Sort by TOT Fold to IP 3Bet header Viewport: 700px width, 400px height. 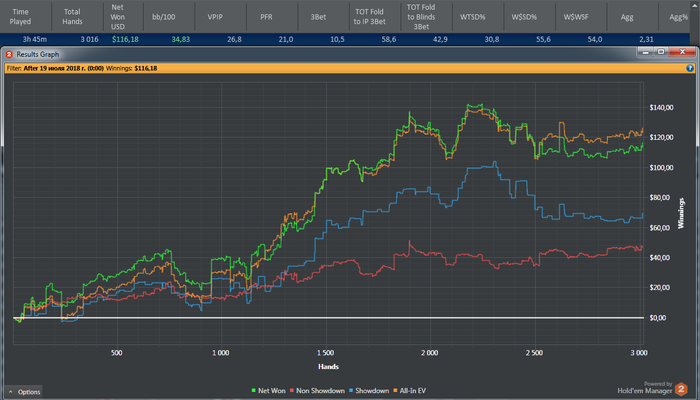(370, 17)
